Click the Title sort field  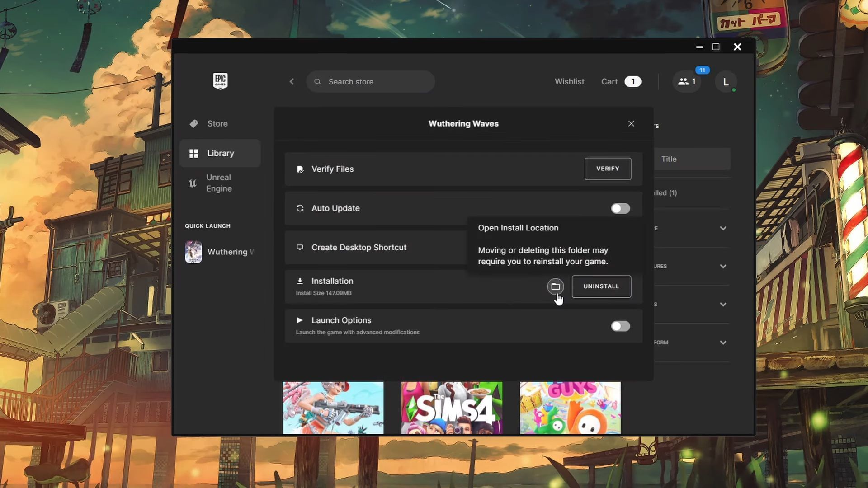[692, 159]
